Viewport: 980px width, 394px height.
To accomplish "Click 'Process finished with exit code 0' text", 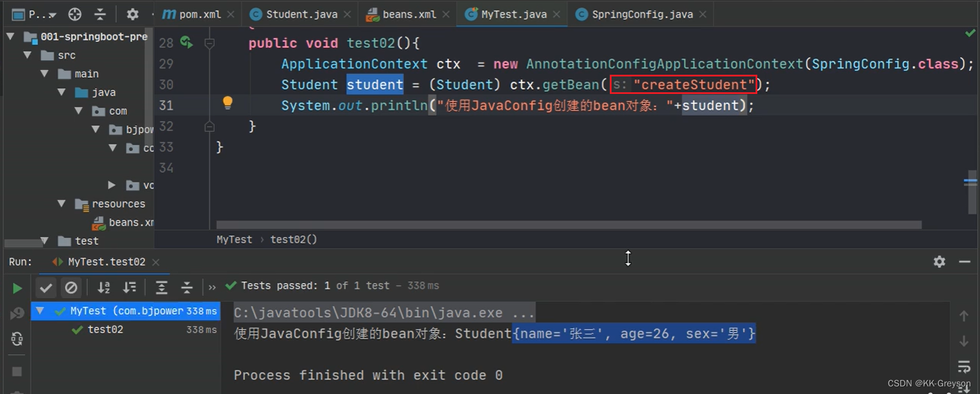I will pos(368,375).
